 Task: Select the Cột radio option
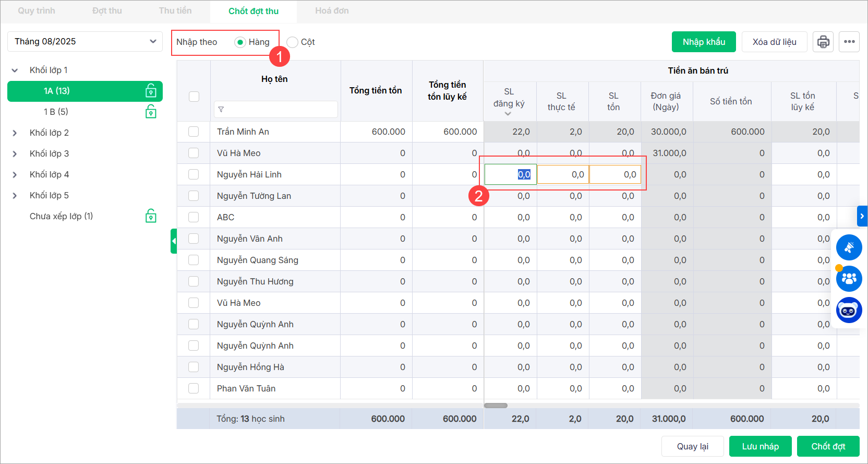coord(293,42)
